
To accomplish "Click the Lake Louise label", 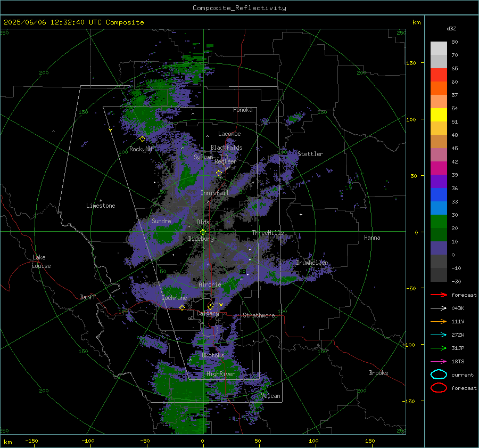I will click(x=41, y=262).
